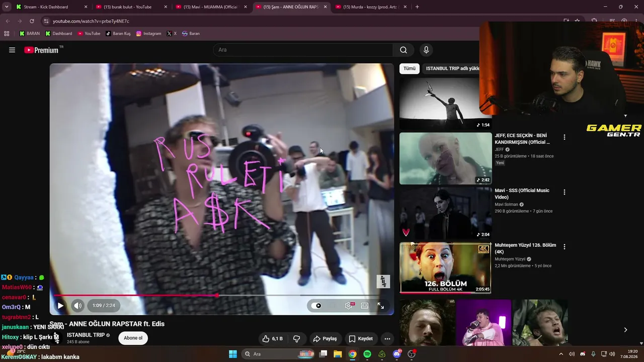This screenshot has width=644, height=362.
Task: Switch the player to theater mode
Action: click(365, 305)
